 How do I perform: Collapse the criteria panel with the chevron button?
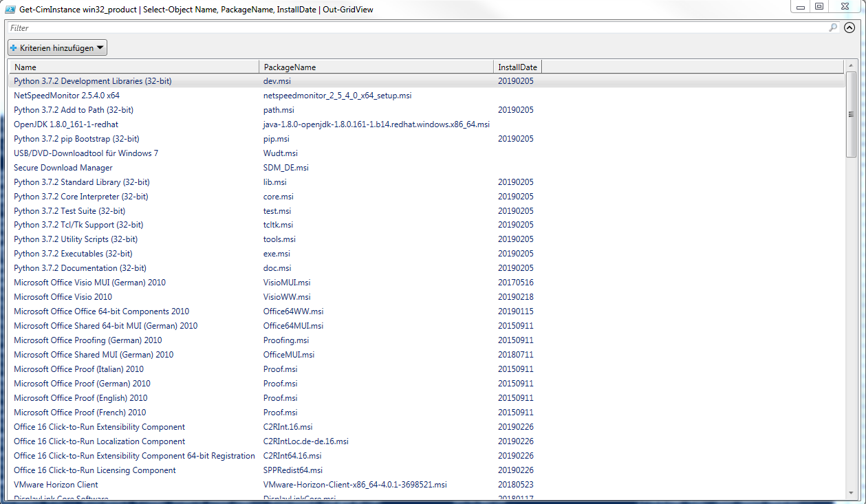click(849, 28)
